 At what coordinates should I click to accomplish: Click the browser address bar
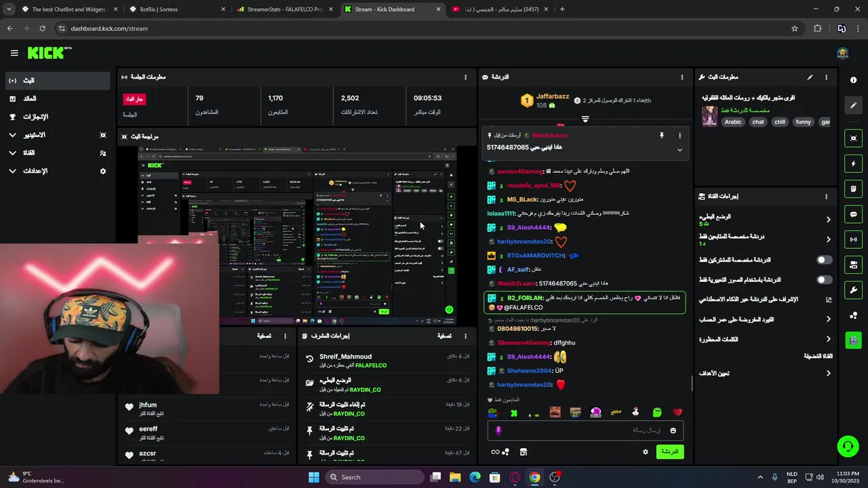click(x=427, y=28)
